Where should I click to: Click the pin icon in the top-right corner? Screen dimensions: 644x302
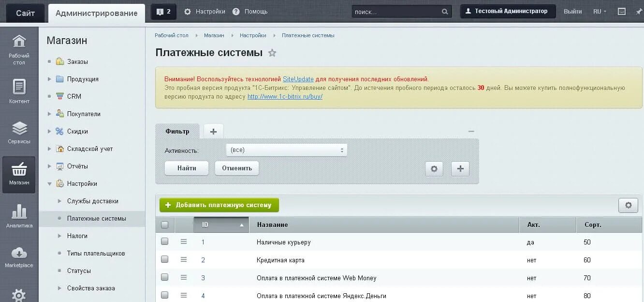(x=639, y=12)
